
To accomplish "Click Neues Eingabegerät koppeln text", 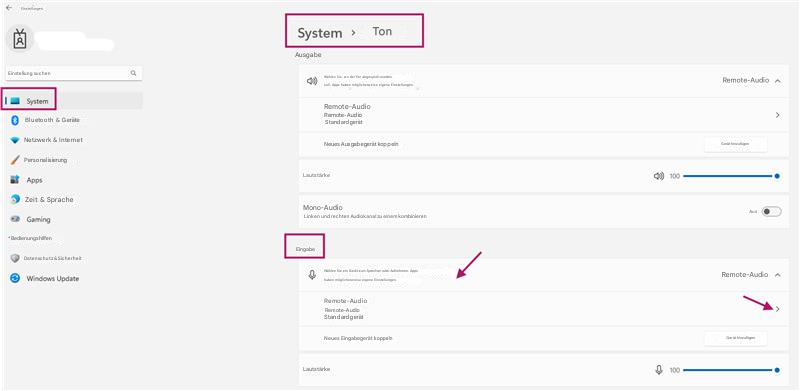I will (x=358, y=338).
